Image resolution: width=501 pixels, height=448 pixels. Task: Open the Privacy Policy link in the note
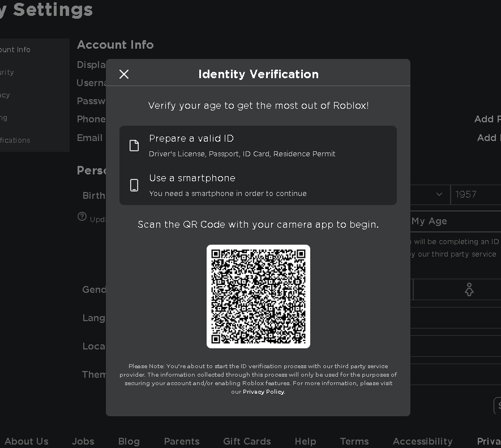tap(264, 392)
